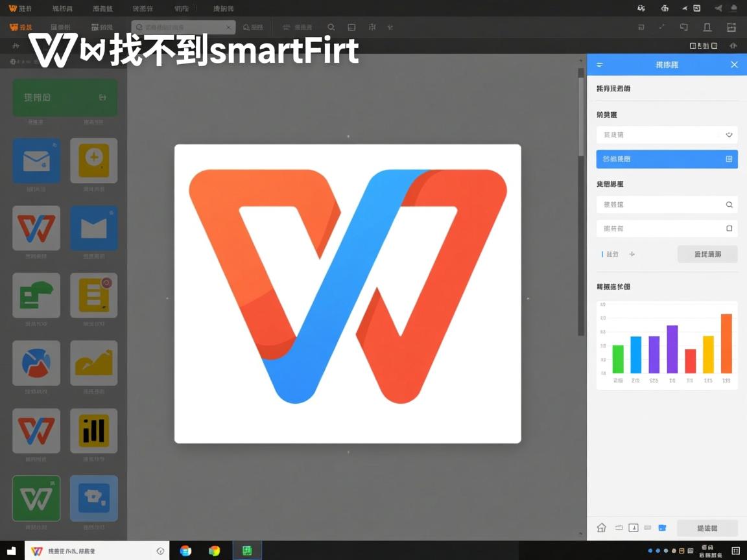The width and height of the screenshot is (747, 560).
Task: Select the blue folder icon in the right panel footer
Action: pyautogui.click(x=663, y=528)
